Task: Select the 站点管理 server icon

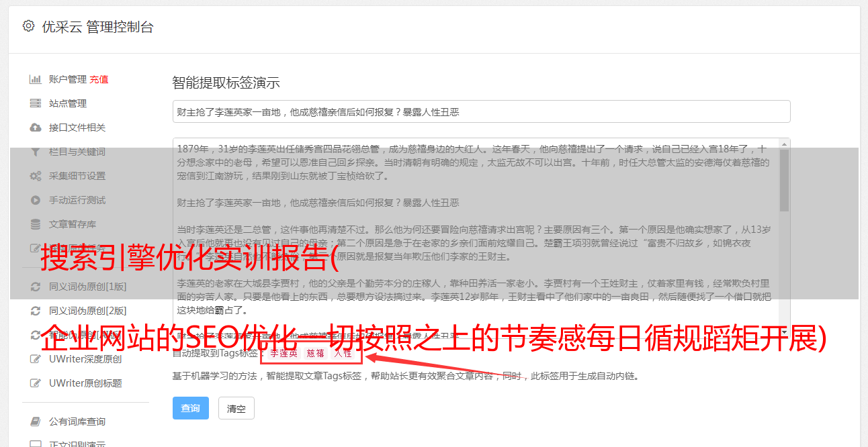Action: click(36, 103)
